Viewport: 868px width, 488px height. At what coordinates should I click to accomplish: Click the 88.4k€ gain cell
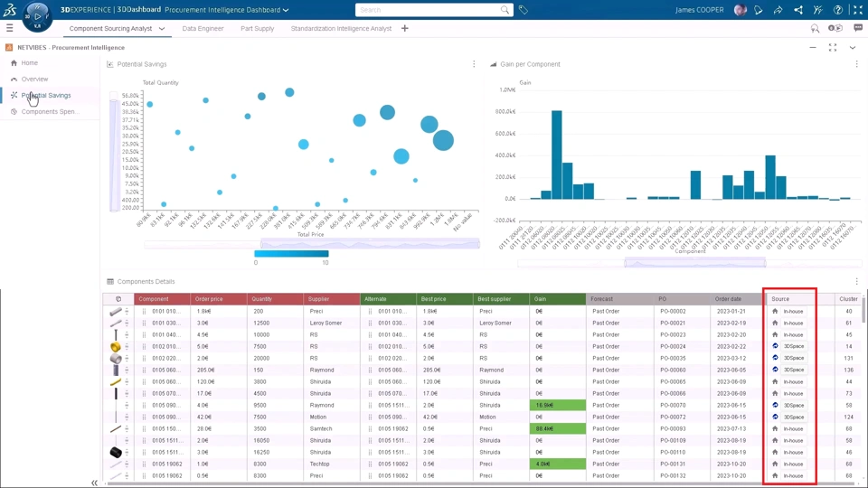click(558, 428)
